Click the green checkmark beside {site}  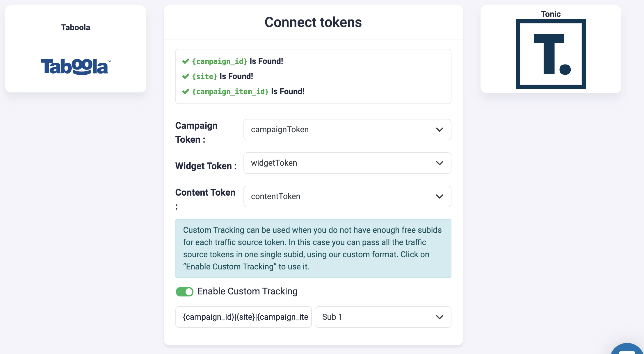[x=186, y=76]
